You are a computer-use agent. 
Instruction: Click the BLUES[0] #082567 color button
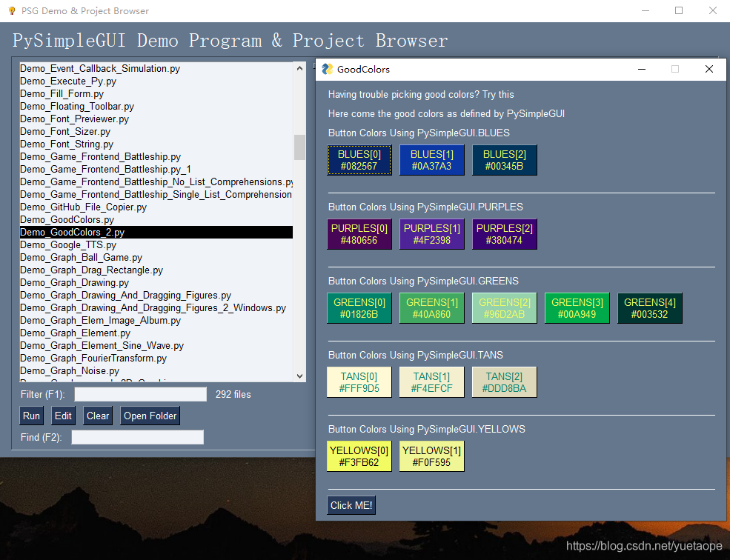(359, 160)
